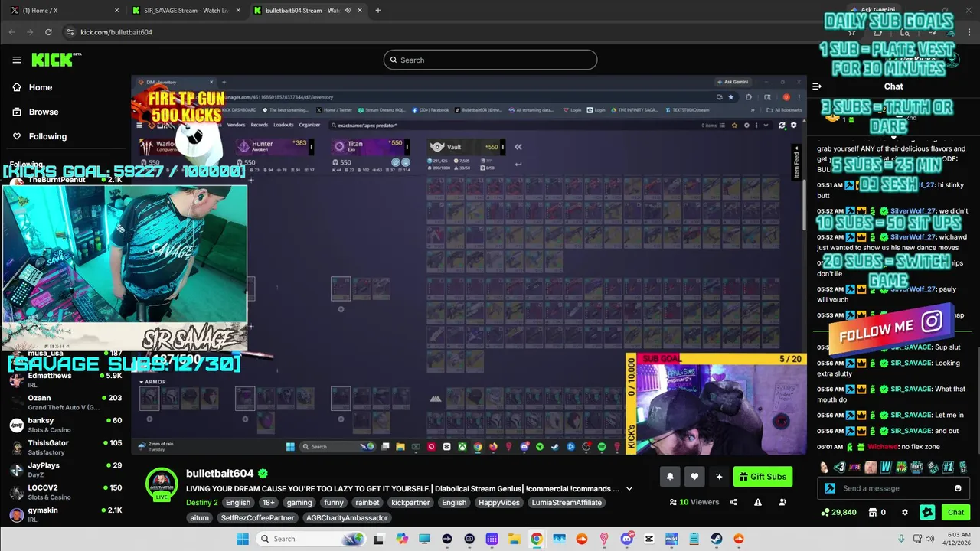Viewport: 980px width, 551px height.
Task: Open the channel shop icon
Action: [x=871, y=512]
